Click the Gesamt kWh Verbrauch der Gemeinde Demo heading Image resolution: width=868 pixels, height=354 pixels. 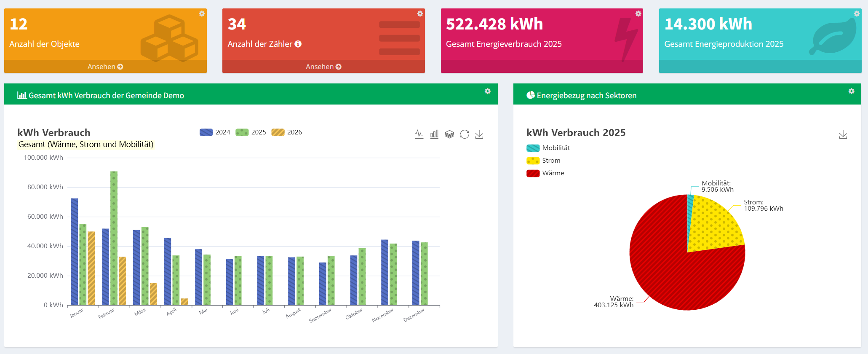coord(106,96)
